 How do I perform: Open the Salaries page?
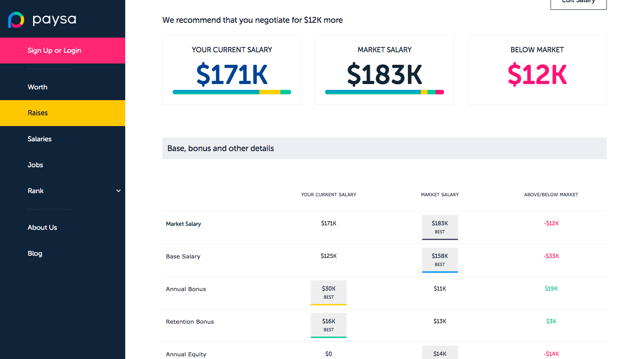tap(39, 139)
